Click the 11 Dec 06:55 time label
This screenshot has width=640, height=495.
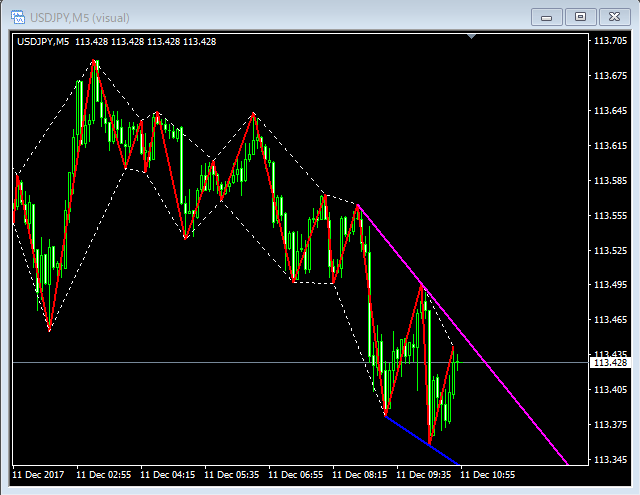point(296,475)
